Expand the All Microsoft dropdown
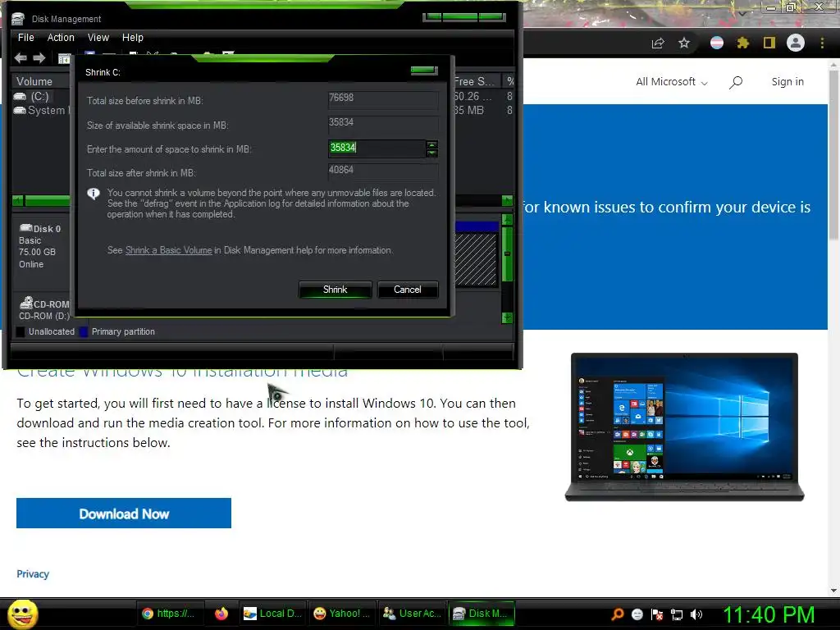The height and width of the screenshot is (630, 840). pos(672,82)
